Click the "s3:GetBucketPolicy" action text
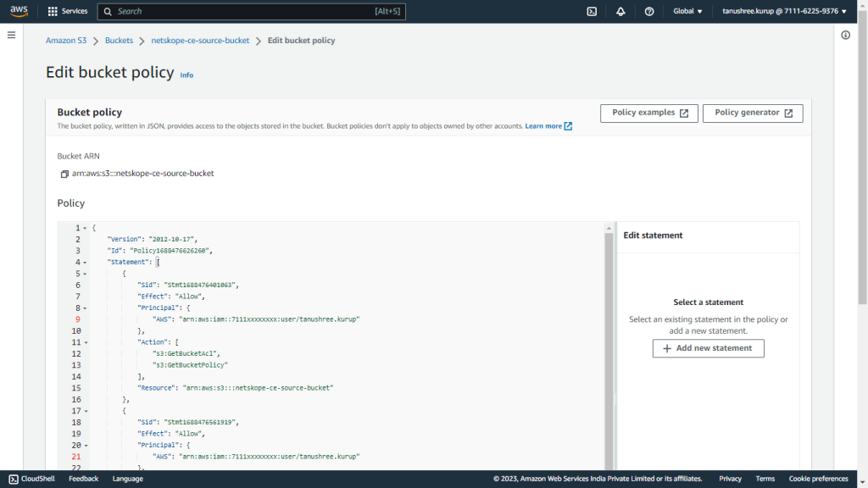 click(x=190, y=365)
